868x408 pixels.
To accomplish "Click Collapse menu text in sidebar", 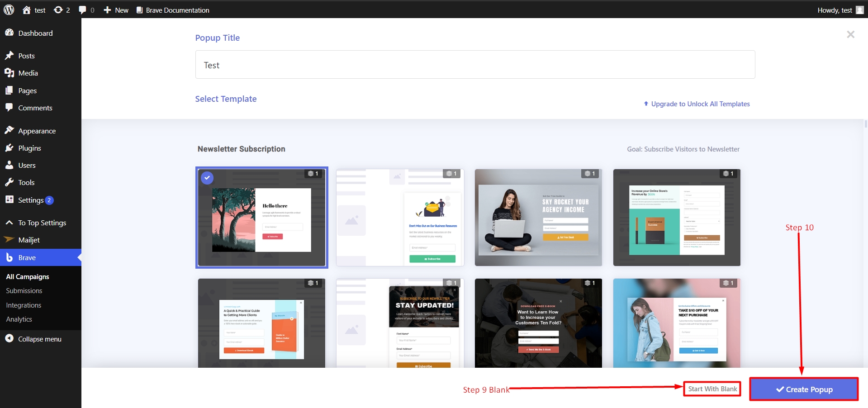I will coord(40,339).
